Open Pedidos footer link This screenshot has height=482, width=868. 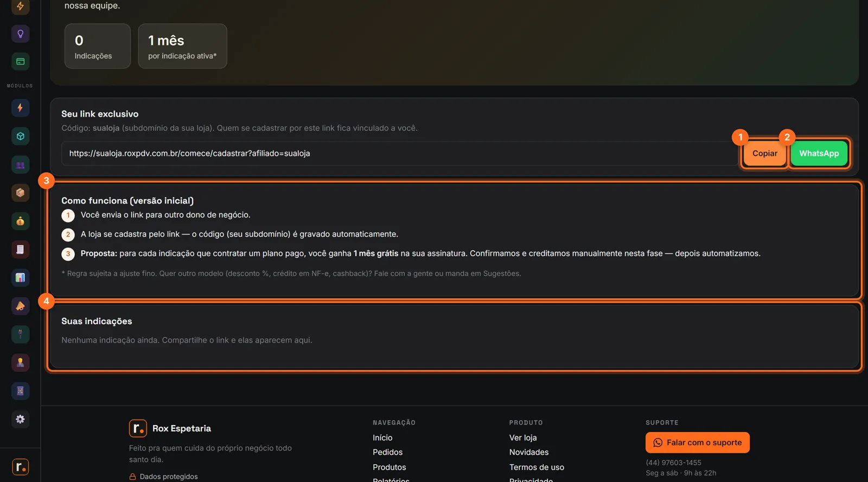[387, 452]
